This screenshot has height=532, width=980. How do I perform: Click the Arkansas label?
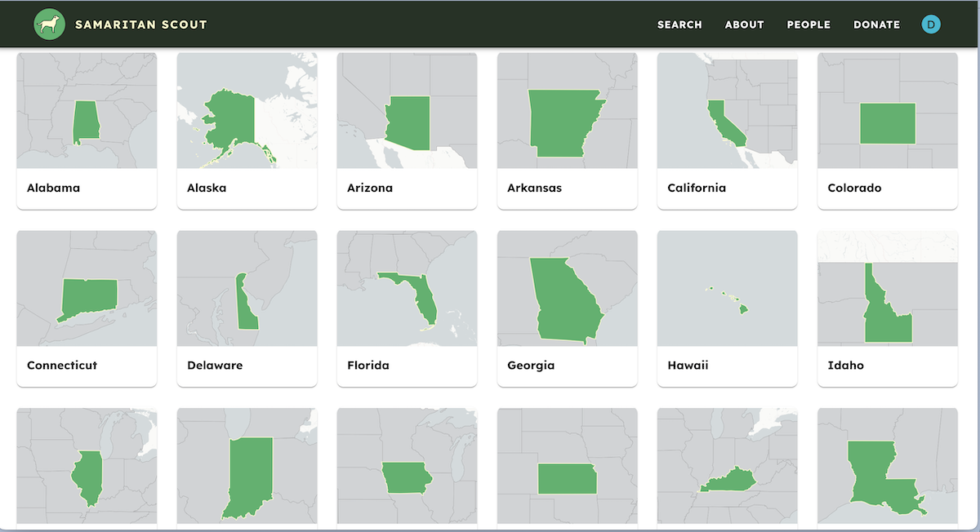point(534,188)
